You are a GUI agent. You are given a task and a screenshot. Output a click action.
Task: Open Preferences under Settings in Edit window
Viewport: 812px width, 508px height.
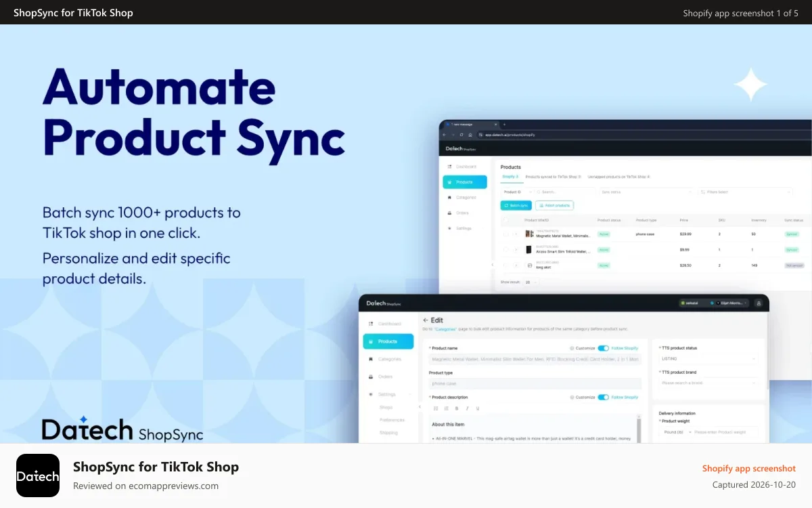392,420
